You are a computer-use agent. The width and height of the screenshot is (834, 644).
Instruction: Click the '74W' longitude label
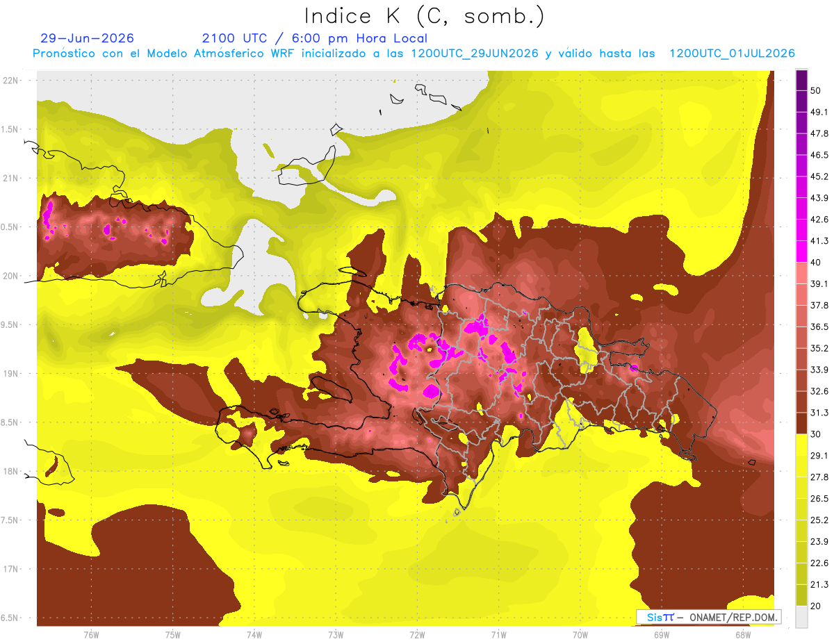254,635
